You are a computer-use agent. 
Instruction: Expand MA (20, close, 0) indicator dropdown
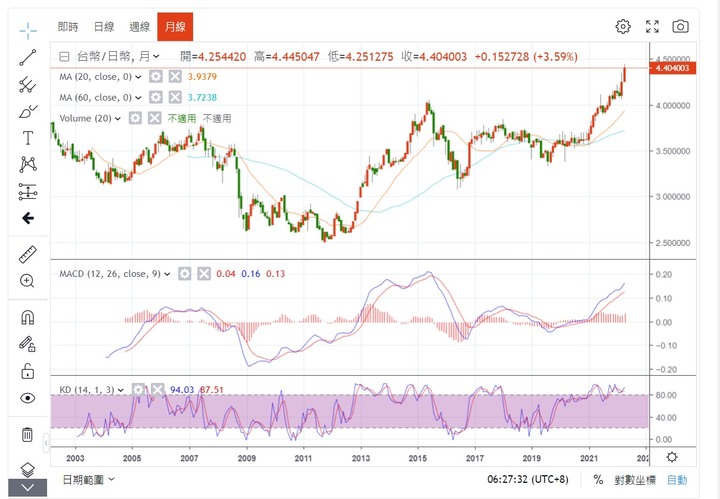[x=138, y=77]
